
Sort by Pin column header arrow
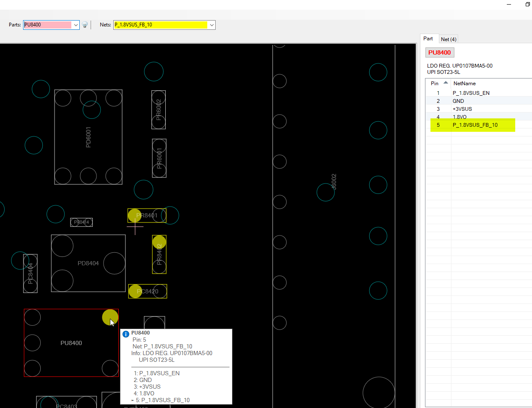pyautogui.click(x=446, y=83)
